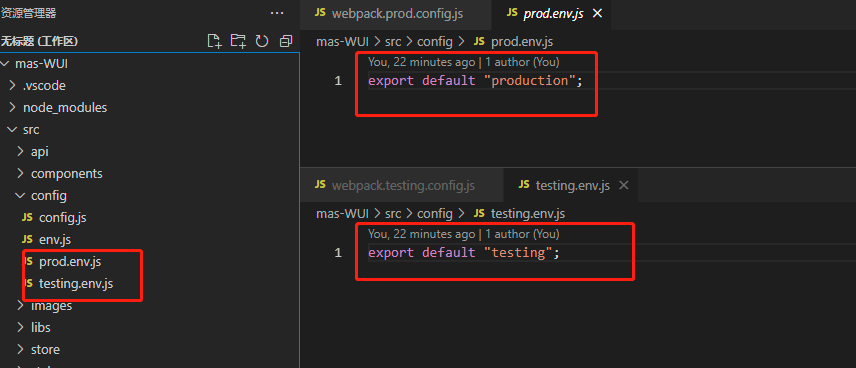Viewport: 856px width, 368px height.
Task: Refresh the explorer with the refresh icon
Action: 262,41
